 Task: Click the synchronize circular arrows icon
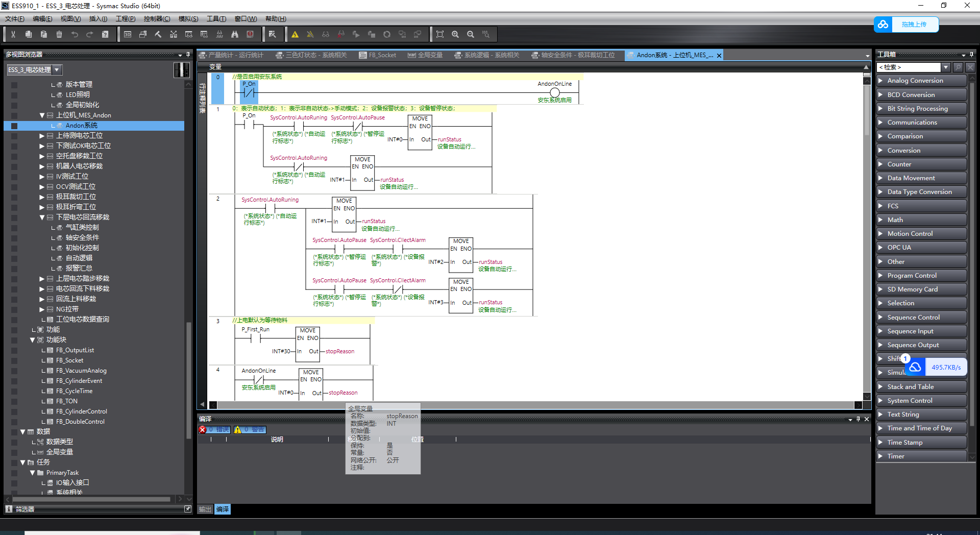(387, 34)
